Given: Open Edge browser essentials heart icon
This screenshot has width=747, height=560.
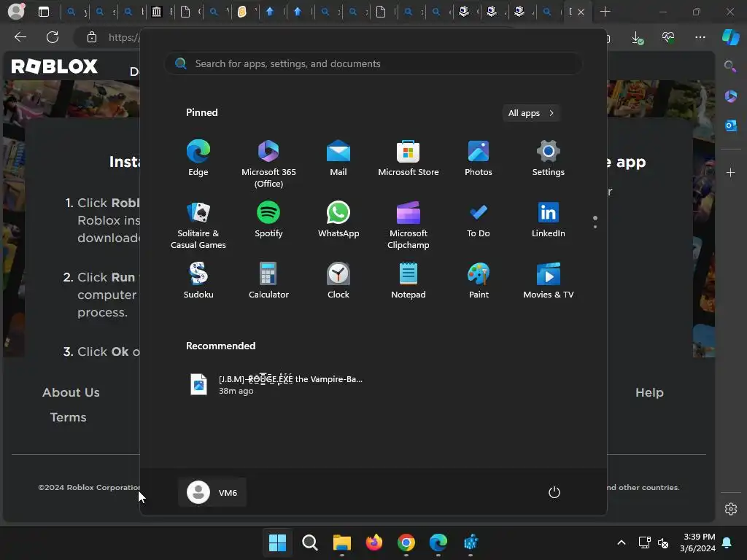Looking at the screenshot, I should (x=668, y=37).
